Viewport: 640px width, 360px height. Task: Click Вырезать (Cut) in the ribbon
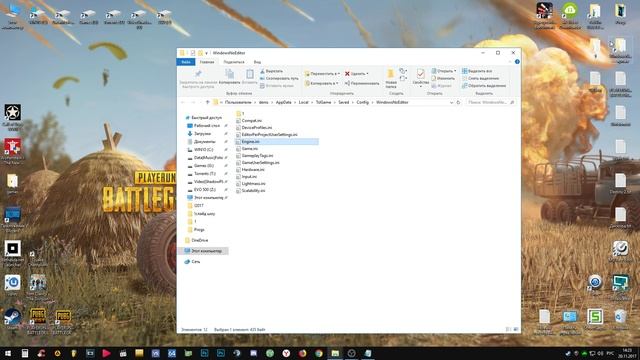271,71
